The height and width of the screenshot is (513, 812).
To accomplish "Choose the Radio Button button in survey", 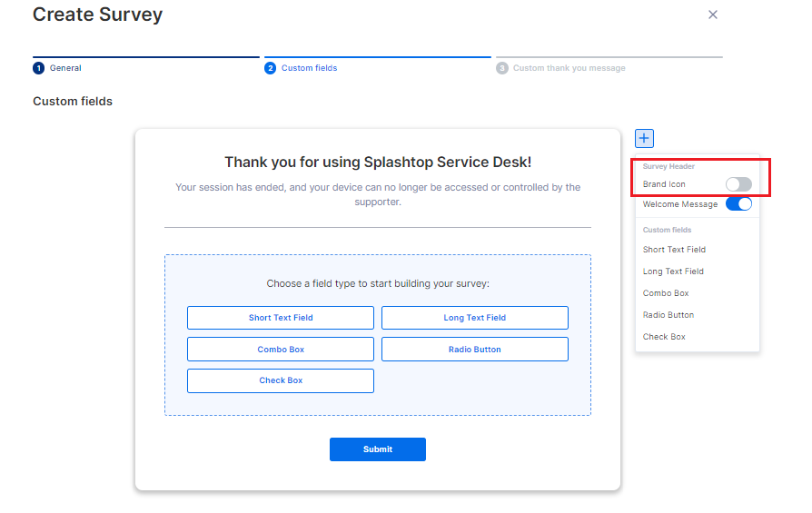I will tap(475, 350).
